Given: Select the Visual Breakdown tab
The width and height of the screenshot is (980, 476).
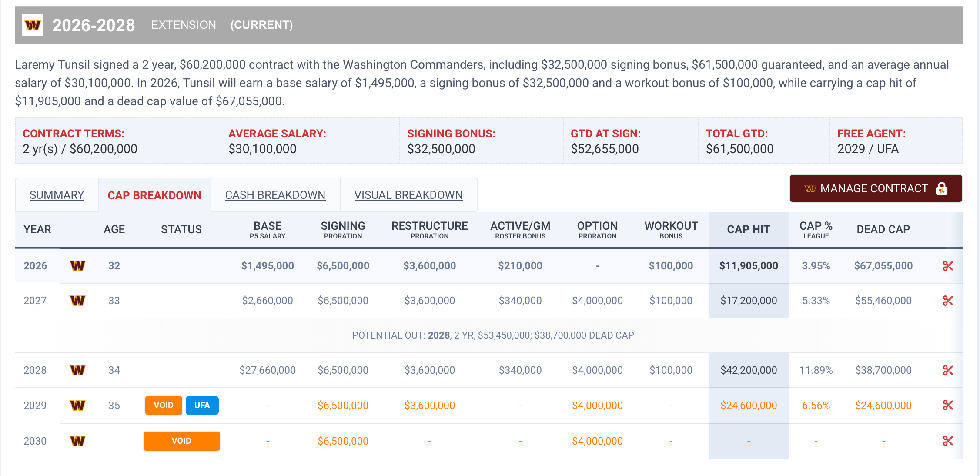Looking at the screenshot, I should tap(408, 195).
